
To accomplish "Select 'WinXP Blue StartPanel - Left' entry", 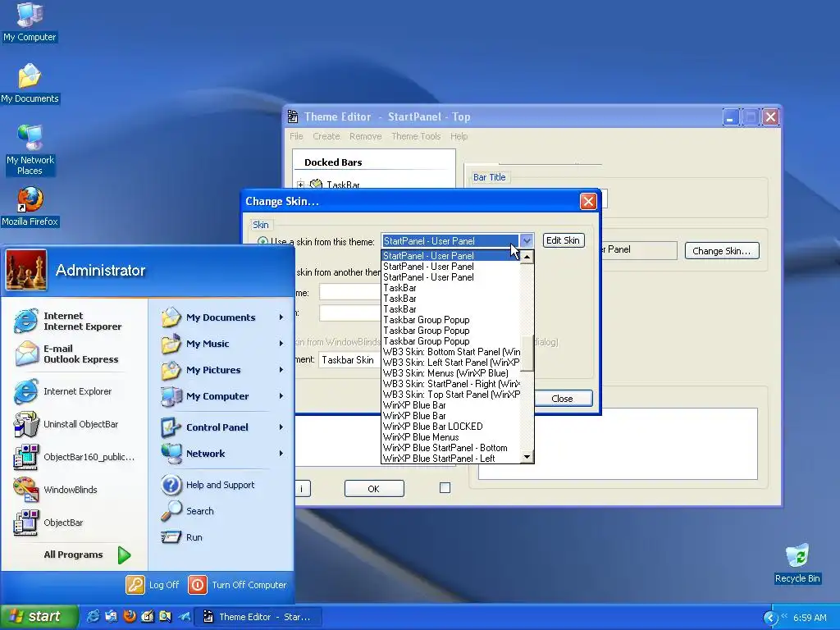I will [x=450, y=459].
